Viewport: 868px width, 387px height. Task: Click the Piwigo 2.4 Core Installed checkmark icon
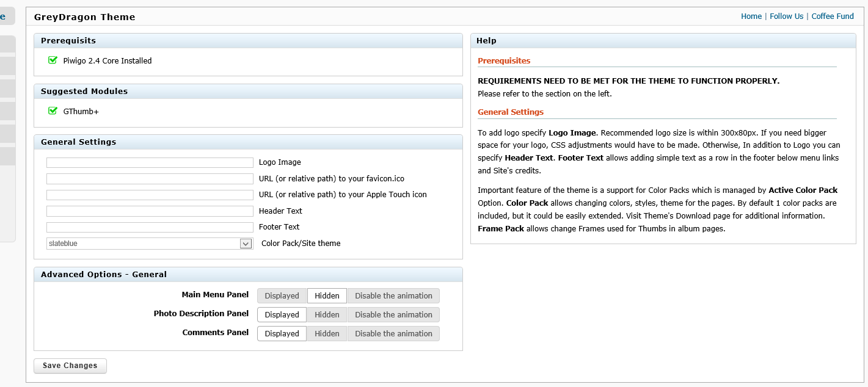[x=53, y=60]
